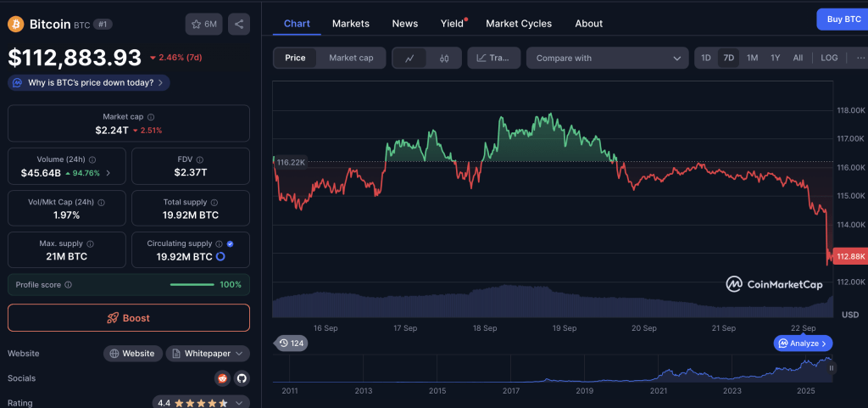Go to the Market Cycles tab

[519, 23]
